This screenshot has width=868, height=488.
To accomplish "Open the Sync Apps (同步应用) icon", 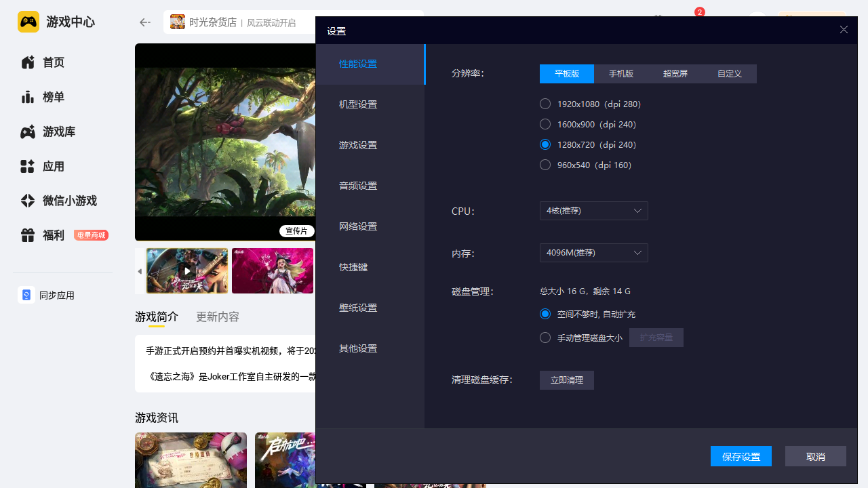I will click(x=26, y=296).
